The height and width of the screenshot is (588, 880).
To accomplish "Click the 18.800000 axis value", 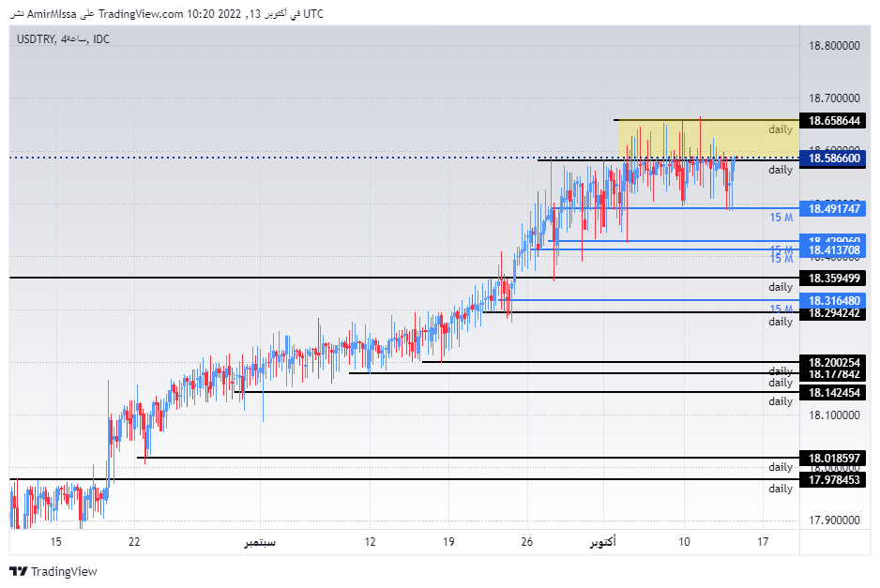I will pyautogui.click(x=834, y=45).
